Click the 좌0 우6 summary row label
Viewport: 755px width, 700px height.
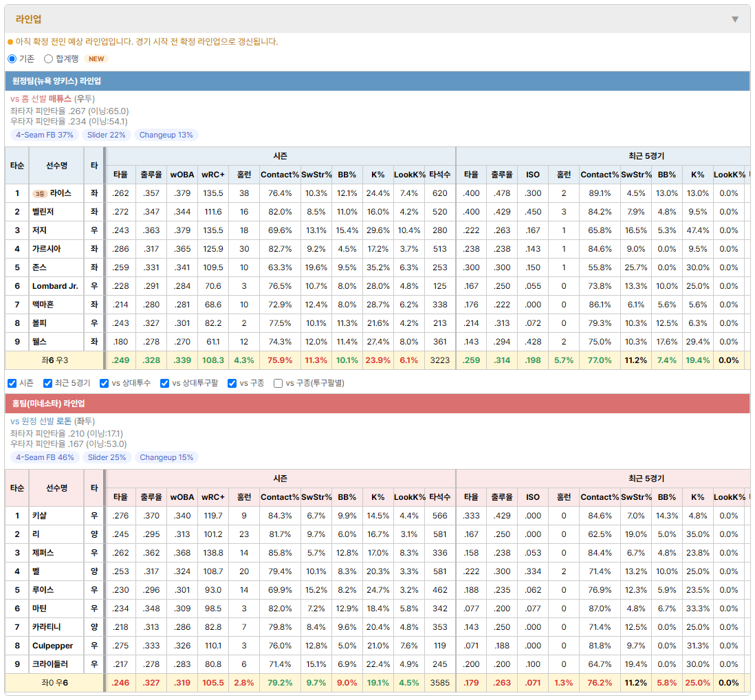tap(54, 683)
